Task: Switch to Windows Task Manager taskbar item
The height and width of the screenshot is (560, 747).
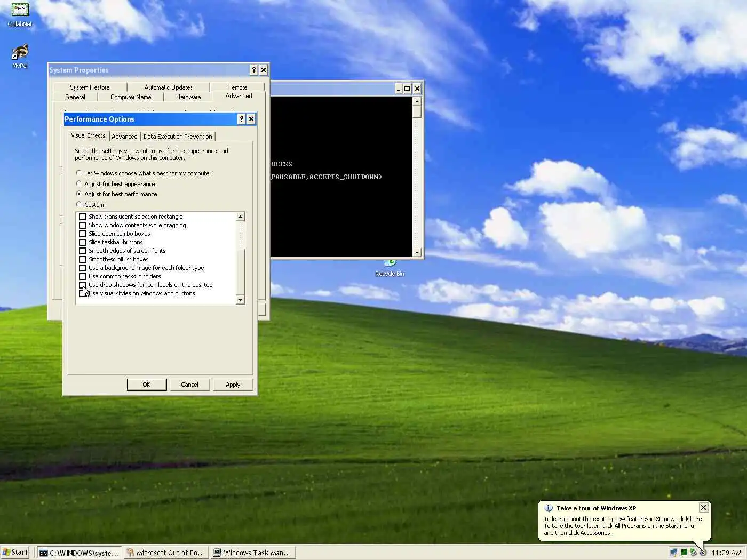Action: [x=253, y=553]
